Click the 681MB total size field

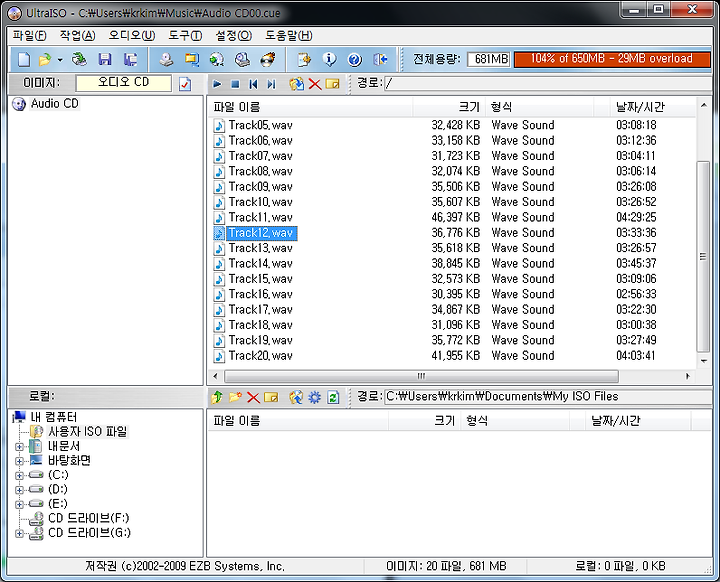tap(489, 59)
